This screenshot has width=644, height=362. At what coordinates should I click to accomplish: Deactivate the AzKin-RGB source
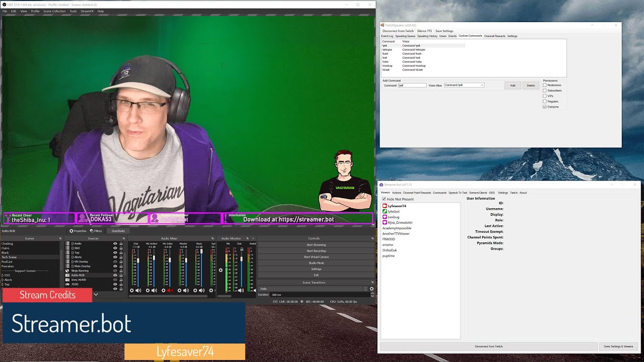click(x=118, y=231)
